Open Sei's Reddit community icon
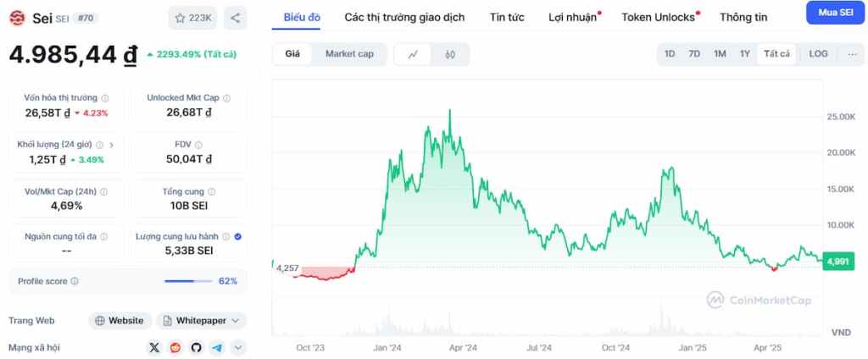The image size is (868, 359). [x=175, y=347]
